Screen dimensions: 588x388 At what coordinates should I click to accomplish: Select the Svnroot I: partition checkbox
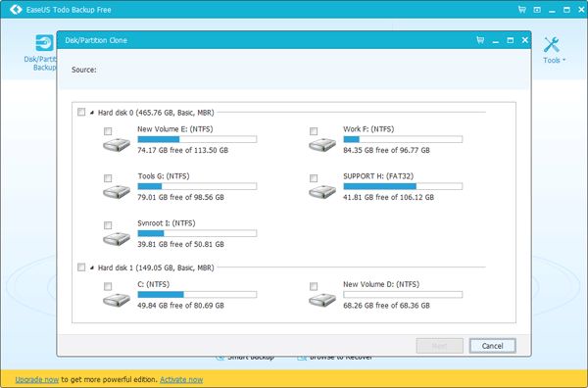coord(108,225)
